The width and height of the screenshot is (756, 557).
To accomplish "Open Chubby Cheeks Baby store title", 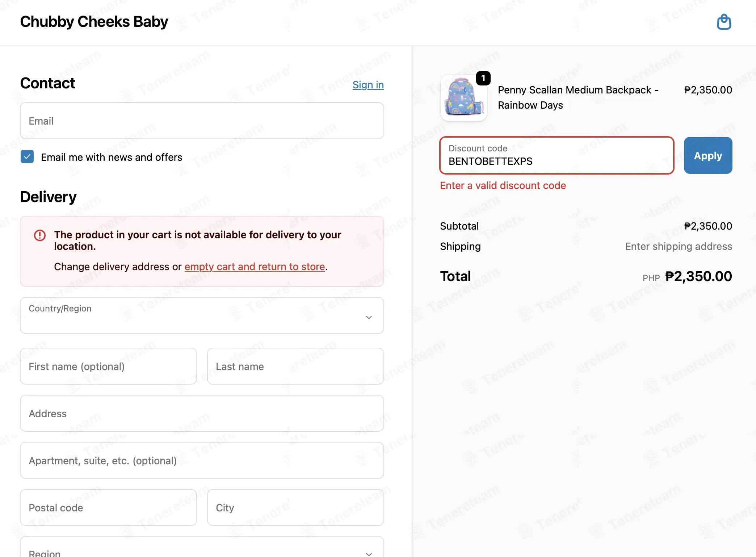I will (94, 22).
